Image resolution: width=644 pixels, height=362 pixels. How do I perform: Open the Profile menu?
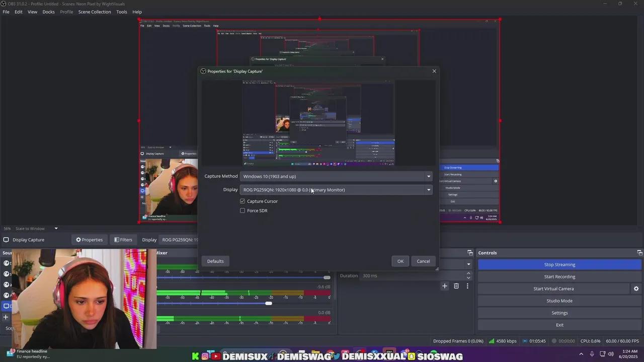[66, 12]
